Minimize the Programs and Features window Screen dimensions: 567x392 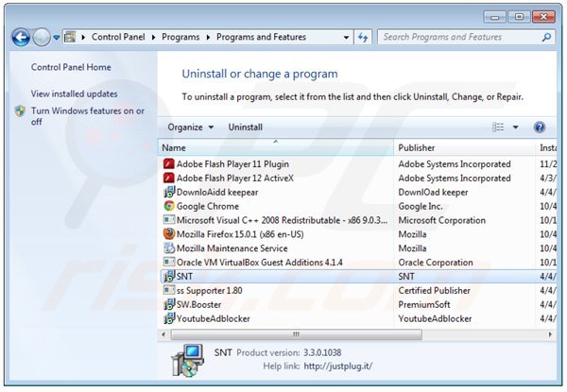494,17
